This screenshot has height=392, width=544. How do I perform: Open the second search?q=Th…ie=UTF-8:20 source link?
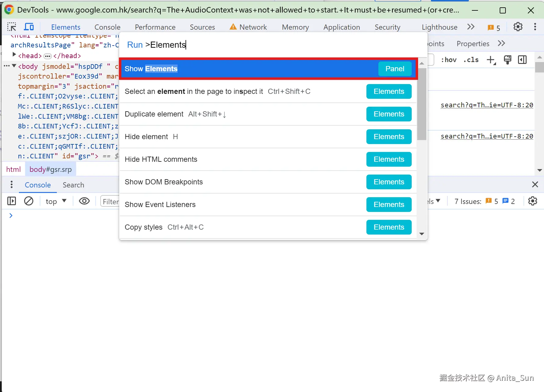tap(487, 136)
